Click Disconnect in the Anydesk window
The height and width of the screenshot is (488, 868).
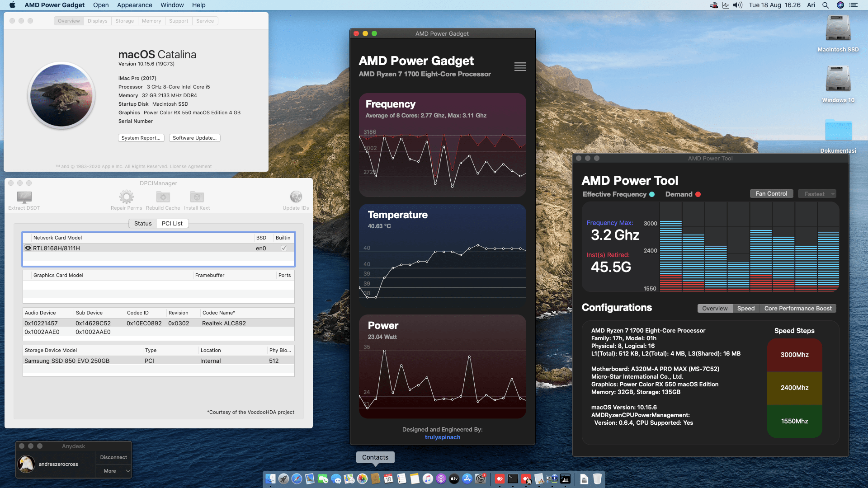pos(113,457)
